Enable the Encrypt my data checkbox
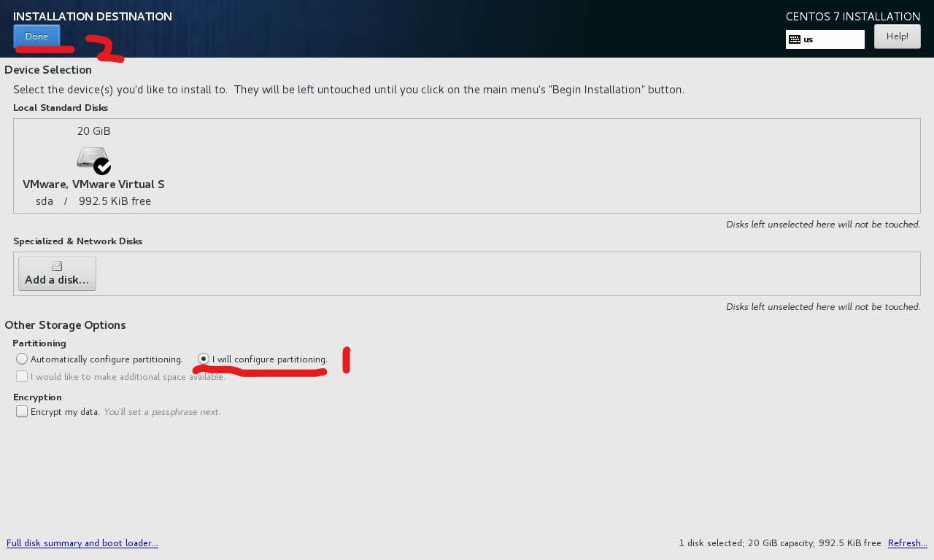Screen dimensions: 934x560 click(x=22, y=411)
